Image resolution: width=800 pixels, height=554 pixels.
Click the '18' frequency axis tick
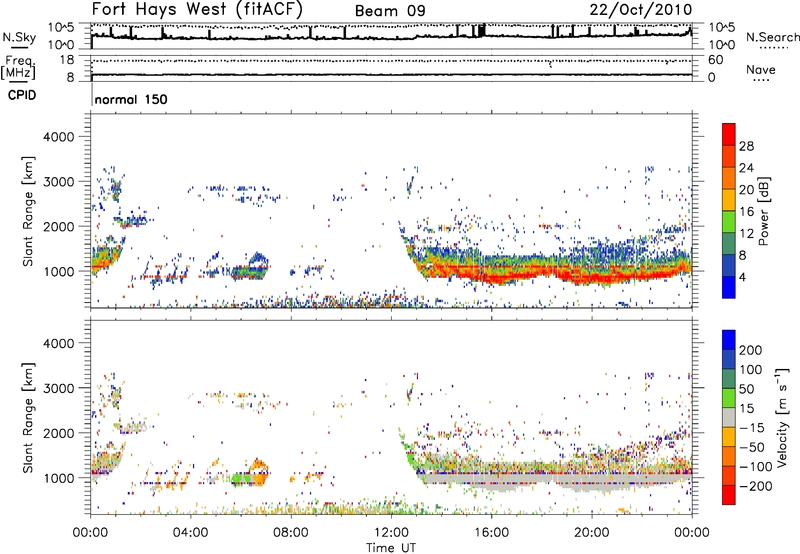click(x=67, y=60)
